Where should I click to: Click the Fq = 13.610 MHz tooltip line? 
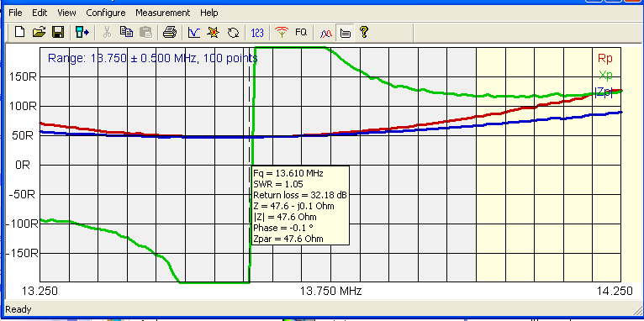pyautogui.click(x=288, y=173)
